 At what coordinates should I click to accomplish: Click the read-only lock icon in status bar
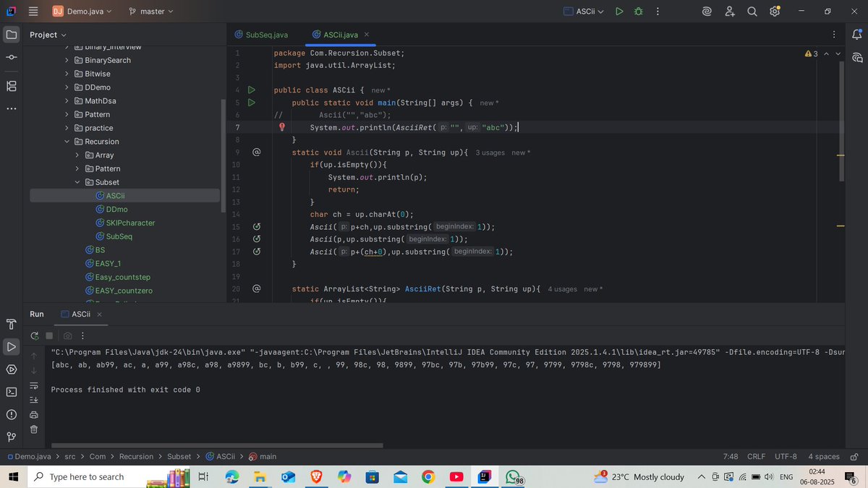click(x=855, y=457)
